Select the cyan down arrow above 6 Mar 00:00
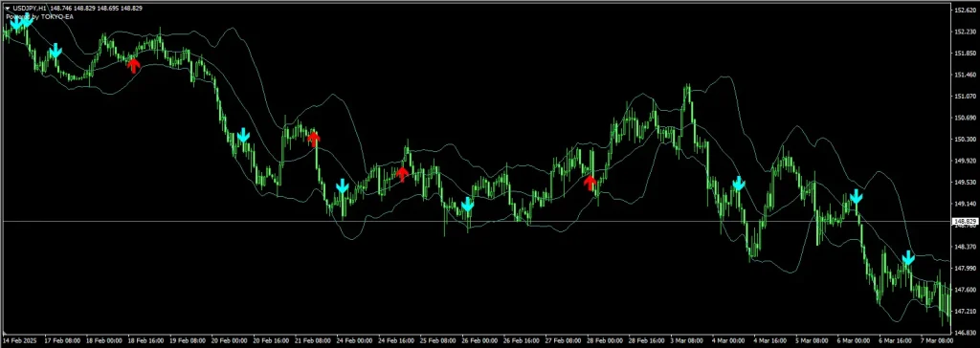Viewport: 980px width, 348px height. pos(857,198)
